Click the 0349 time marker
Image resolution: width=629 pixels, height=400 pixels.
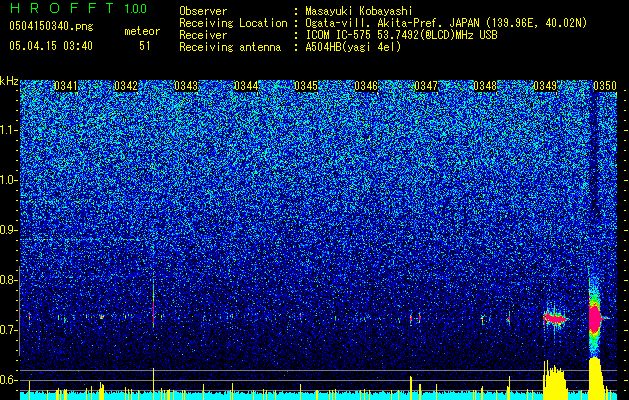[545, 86]
